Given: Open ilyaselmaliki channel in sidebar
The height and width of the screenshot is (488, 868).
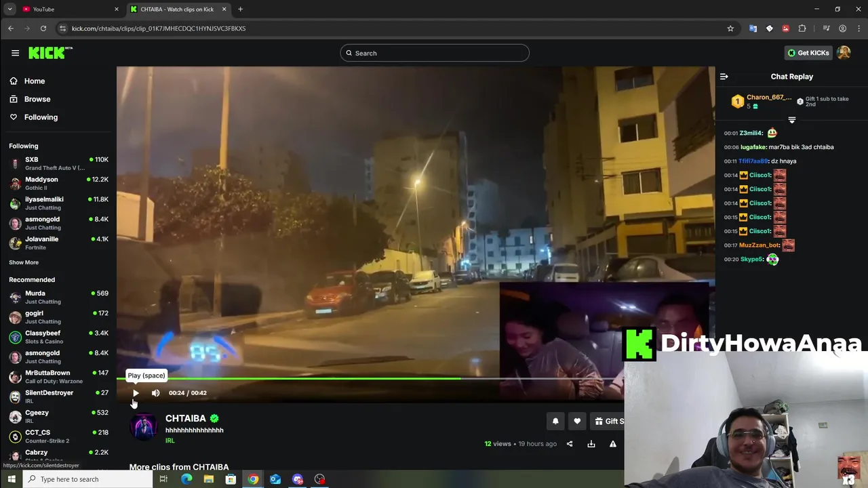Looking at the screenshot, I should point(58,203).
